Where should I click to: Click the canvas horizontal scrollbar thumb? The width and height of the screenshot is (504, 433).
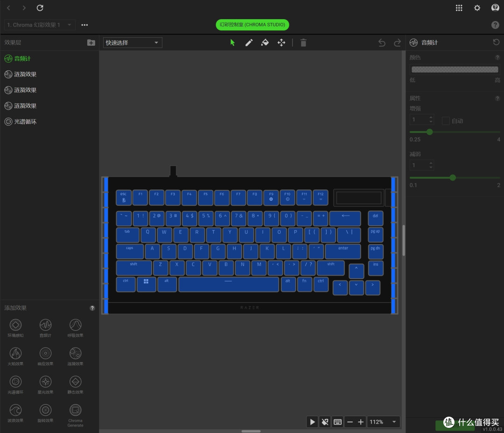pos(251,431)
